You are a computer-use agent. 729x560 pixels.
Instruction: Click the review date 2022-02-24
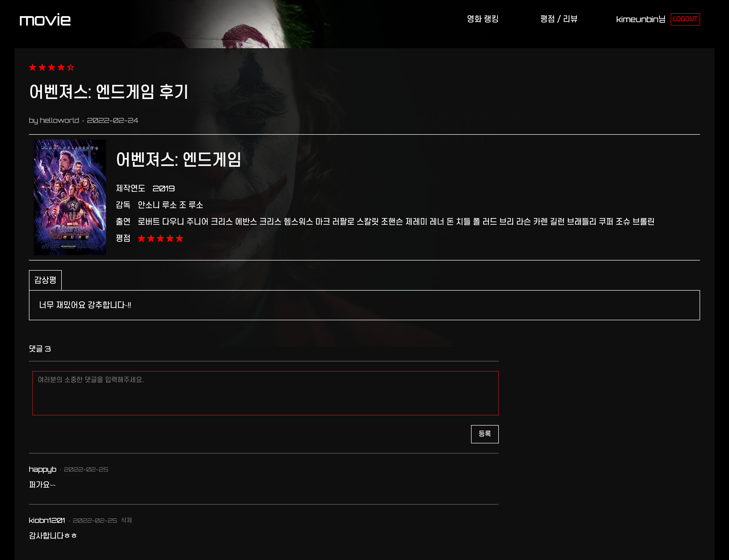(x=112, y=120)
